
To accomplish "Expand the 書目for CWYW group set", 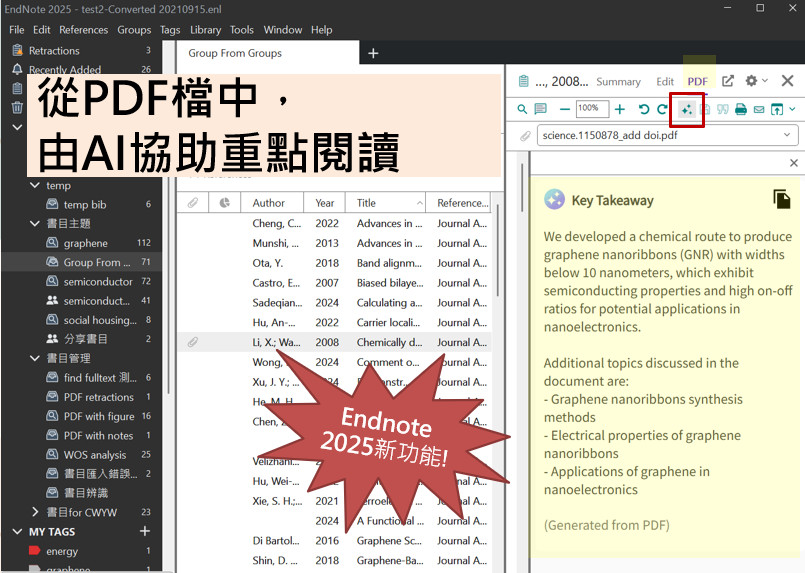I will click(x=34, y=512).
